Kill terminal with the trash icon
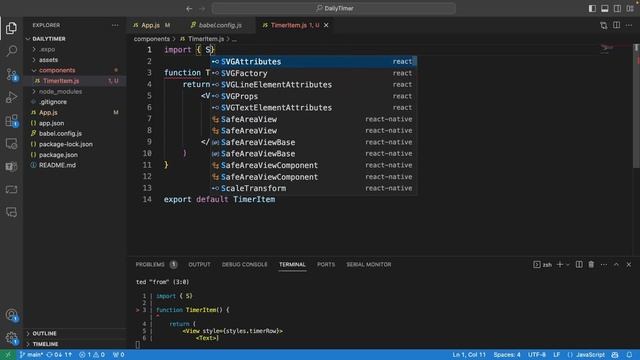Viewport: 640px width, 360px height. point(591,264)
